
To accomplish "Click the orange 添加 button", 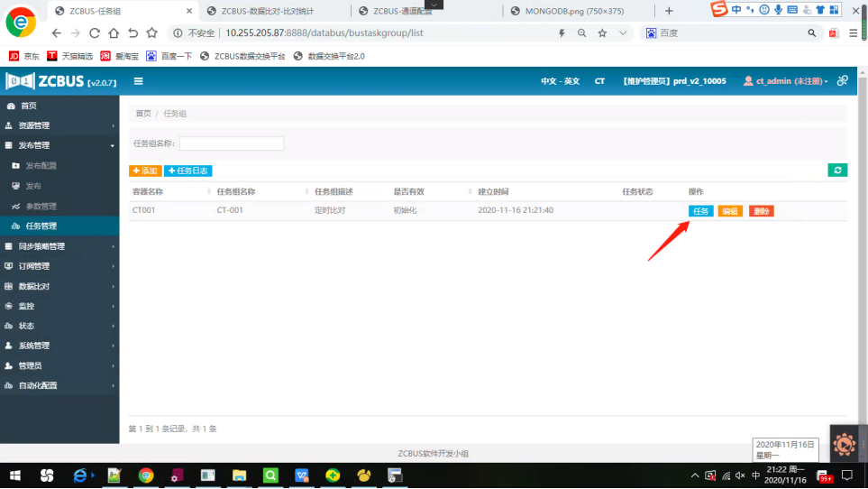I will coord(145,171).
